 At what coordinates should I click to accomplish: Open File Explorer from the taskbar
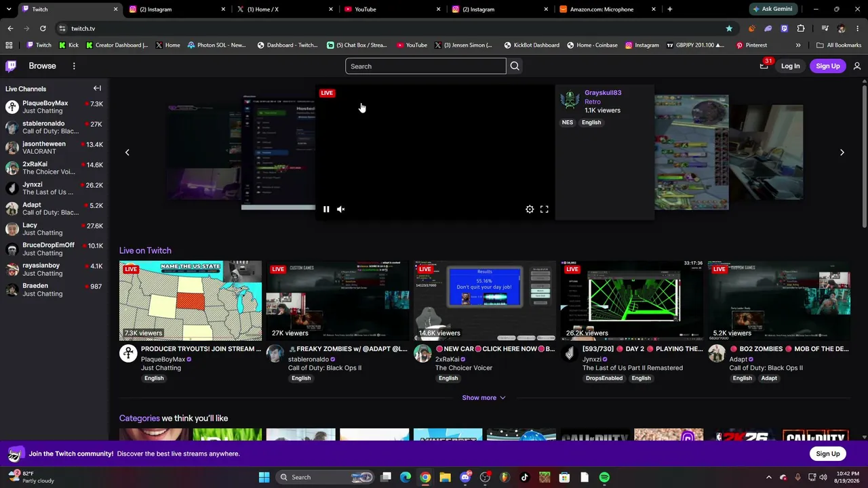(x=445, y=477)
